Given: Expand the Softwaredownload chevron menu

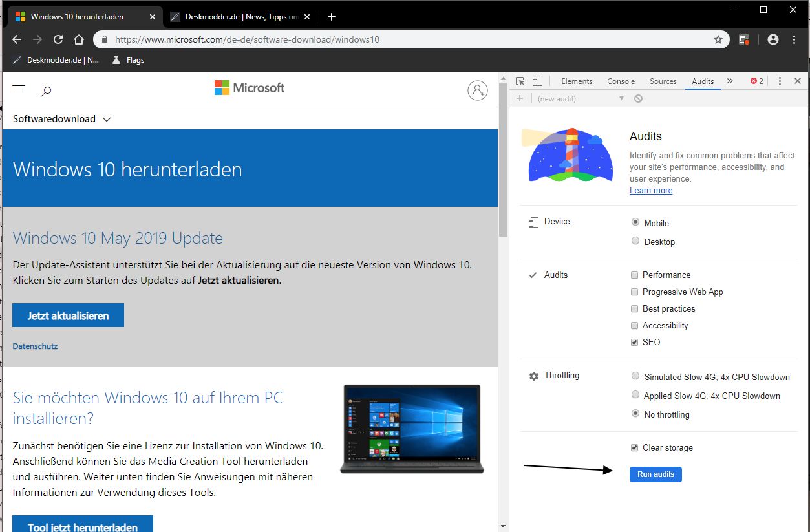Looking at the screenshot, I should pyautogui.click(x=107, y=119).
